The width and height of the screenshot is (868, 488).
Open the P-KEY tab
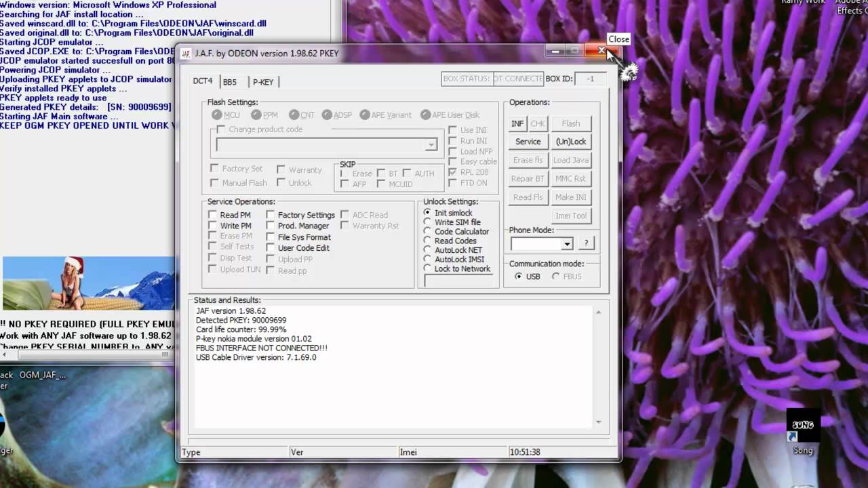263,82
